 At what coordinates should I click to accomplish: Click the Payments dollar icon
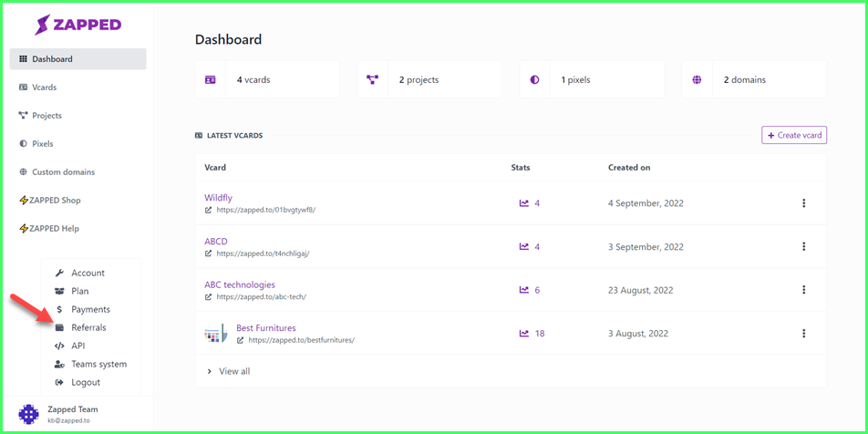coord(60,309)
